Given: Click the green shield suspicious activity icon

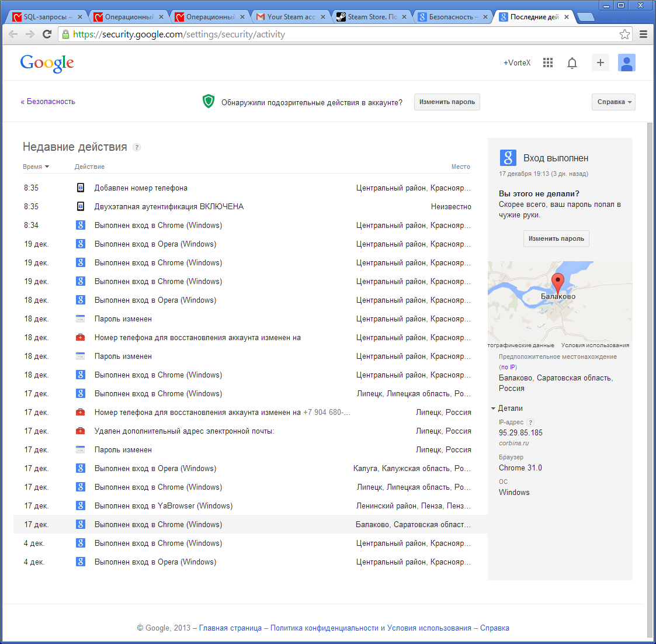Looking at the screenshot, I should 209,101.
